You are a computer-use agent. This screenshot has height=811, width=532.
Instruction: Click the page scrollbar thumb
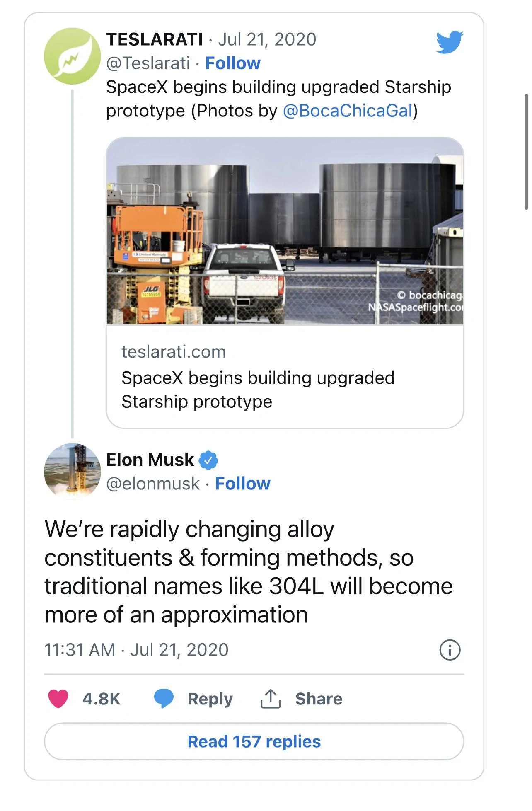526,152
